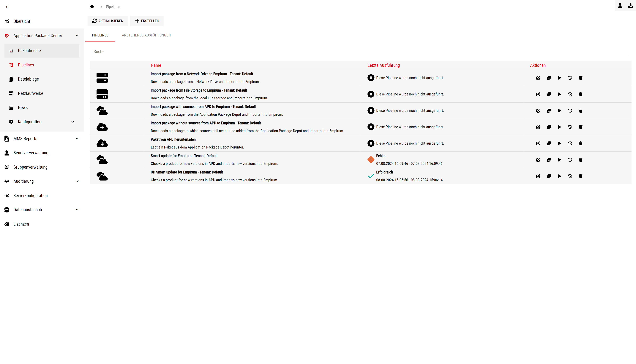Expand the Datenaustausch menu
Viewport: 636px width, 364px height.
click(x=77, y=210)
